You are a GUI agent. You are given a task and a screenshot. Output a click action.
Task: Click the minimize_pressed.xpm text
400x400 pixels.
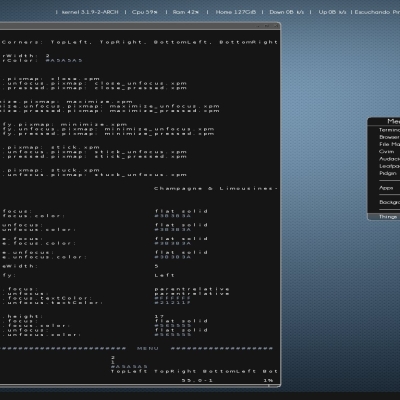[159, 134]
